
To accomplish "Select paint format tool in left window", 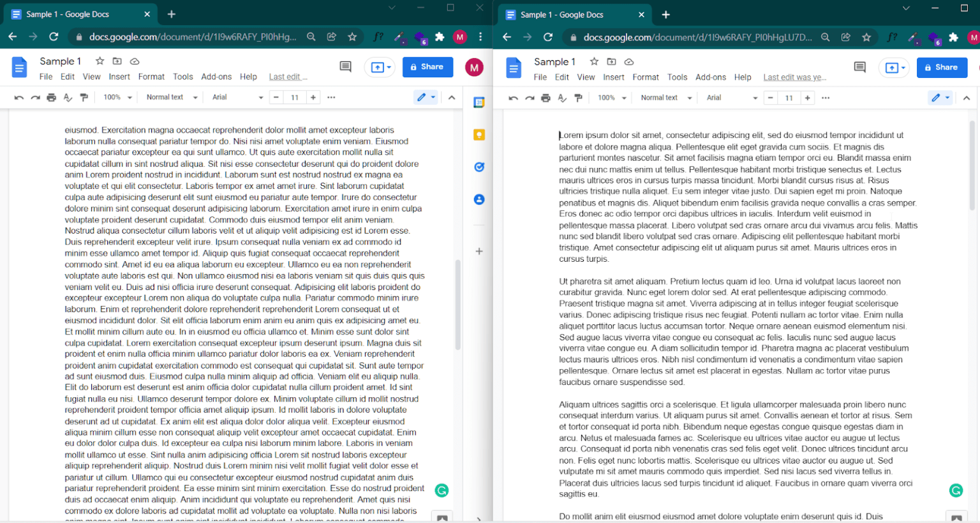I will [84, 98].
